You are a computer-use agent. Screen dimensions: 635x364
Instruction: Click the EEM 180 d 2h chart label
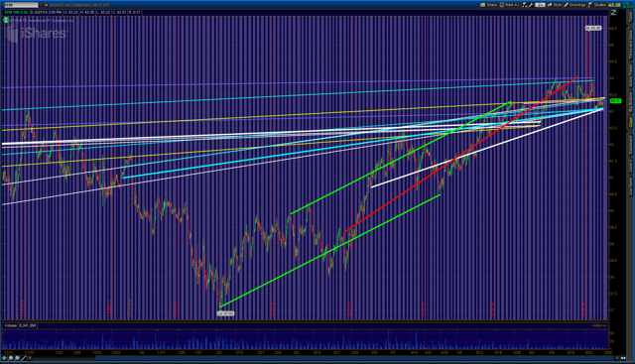pyautogui.click(x=16, y=13)
